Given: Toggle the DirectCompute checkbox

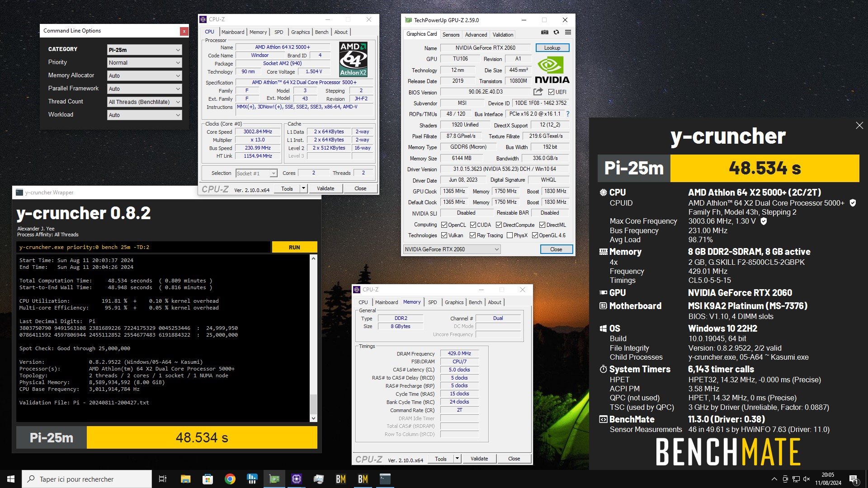Looking at the screenshot, I should pos(499,225).
